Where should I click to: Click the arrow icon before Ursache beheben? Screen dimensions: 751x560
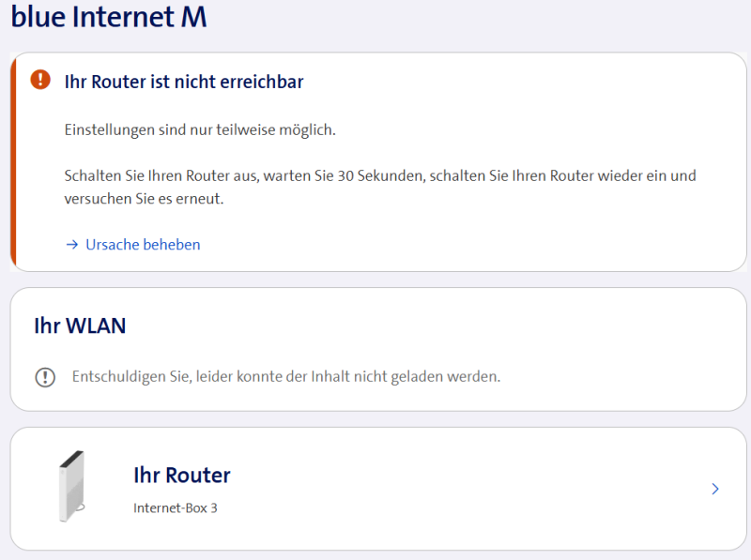tap(72, 245)
